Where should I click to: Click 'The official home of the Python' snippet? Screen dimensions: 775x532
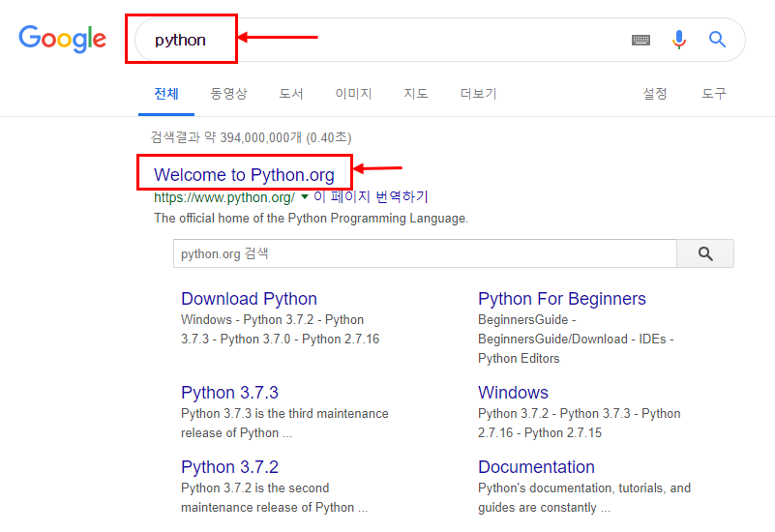coord(312,219)
